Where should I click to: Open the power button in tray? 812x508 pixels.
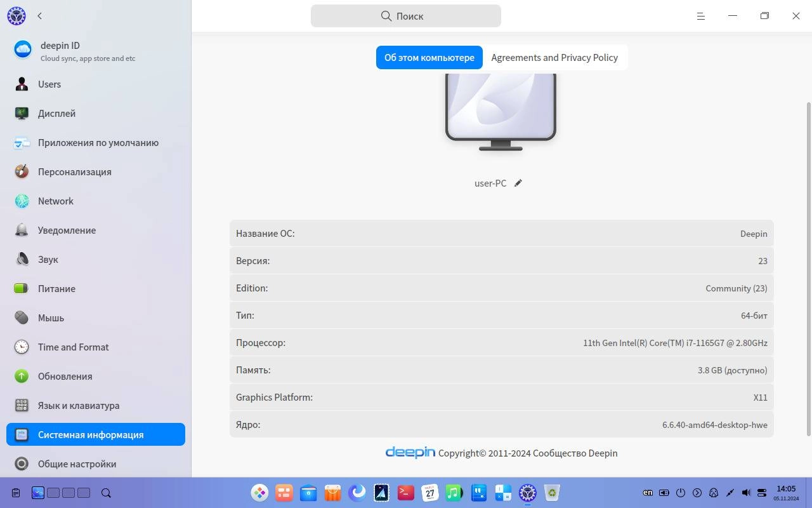pos(681,492)
